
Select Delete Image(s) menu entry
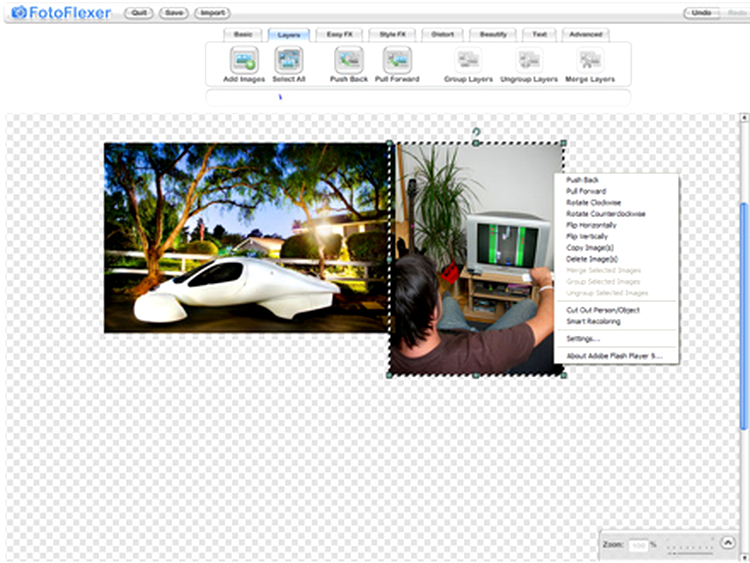pos(592,259)
